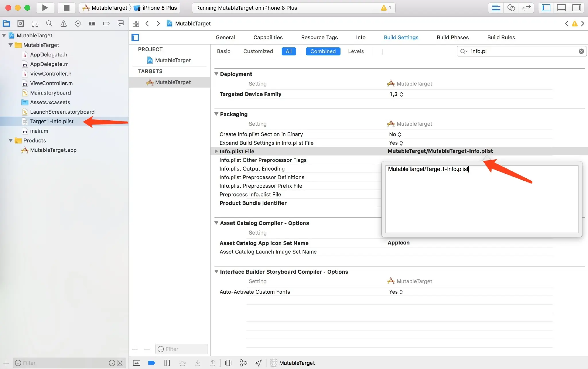Screen dimensions: 588x369
Task: Collapse the MutableTarget group folder
Action: [x=11, y=45]
